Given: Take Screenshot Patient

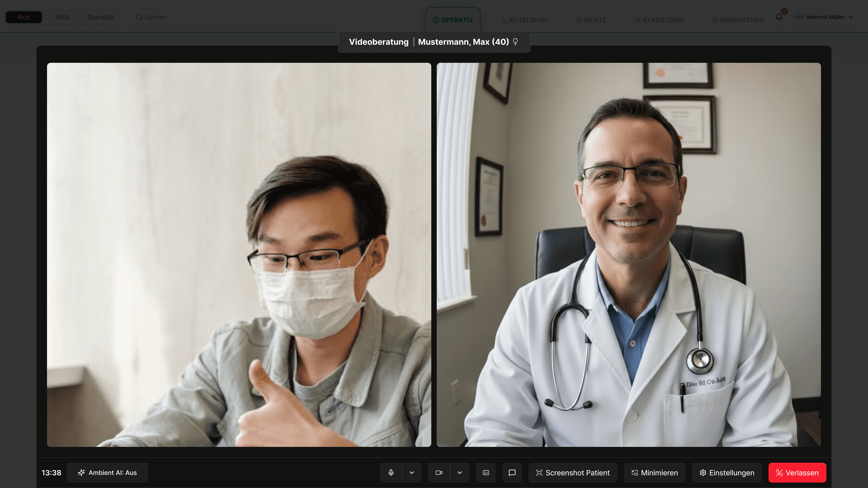Looking at the screenshot, I should [573, 472].
